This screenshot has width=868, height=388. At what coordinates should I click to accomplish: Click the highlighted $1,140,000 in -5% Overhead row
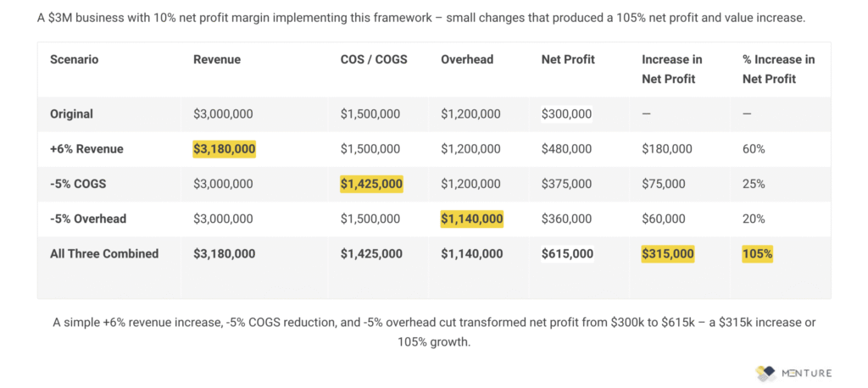tap(471, 219)
